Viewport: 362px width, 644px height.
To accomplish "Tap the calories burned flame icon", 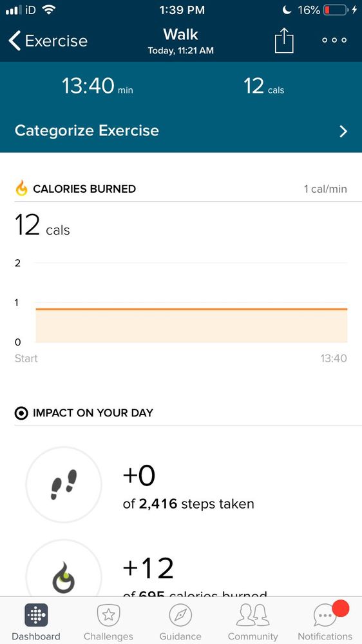I will pos(21,188).
